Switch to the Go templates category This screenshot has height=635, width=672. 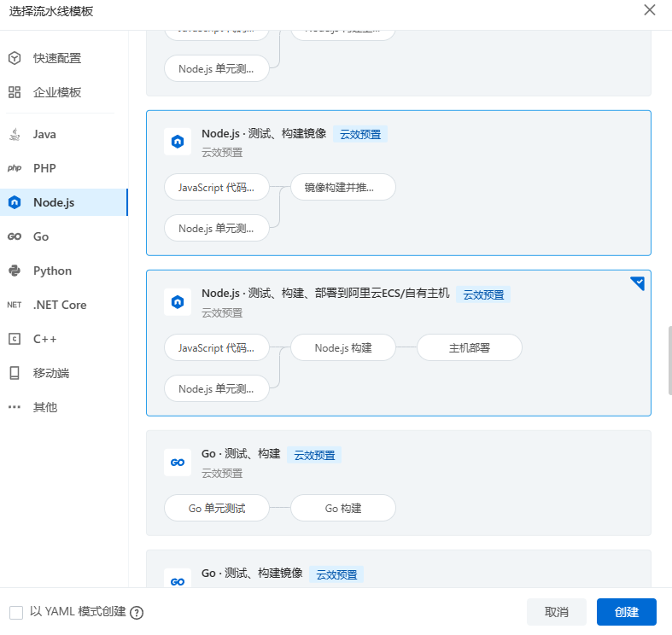[x=64, y=236]
